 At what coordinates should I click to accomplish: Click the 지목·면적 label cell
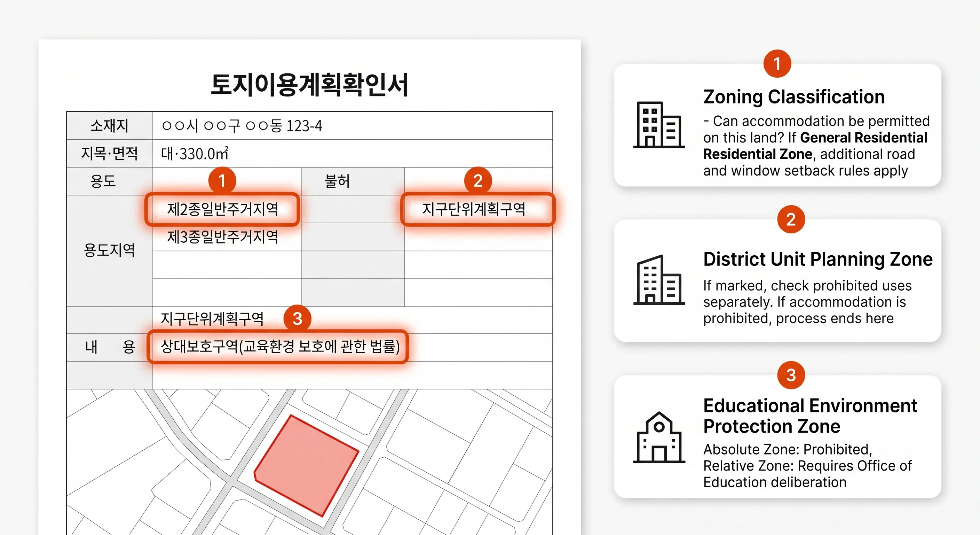[110, 154]
